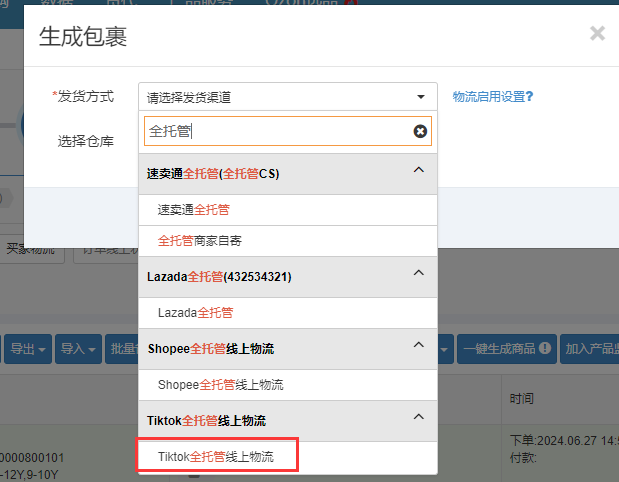
Task: Open the 请选择发货渠道 dropdown
Action: [x=288, y=97]
